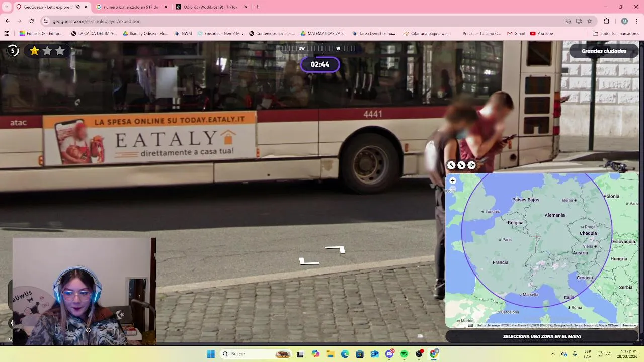
Task: Open the 'Citar una página we...' bookmark
Action: [x=427, y=34]
